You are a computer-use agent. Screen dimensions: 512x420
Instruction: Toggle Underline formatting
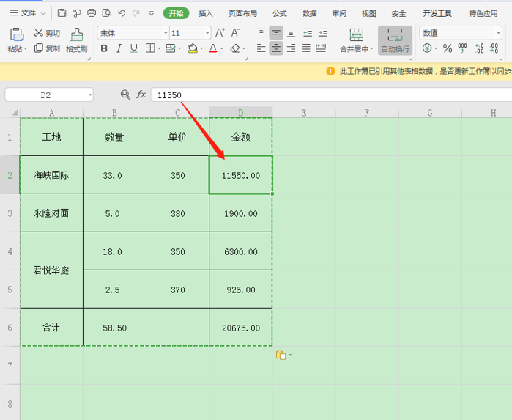(133, 48)
